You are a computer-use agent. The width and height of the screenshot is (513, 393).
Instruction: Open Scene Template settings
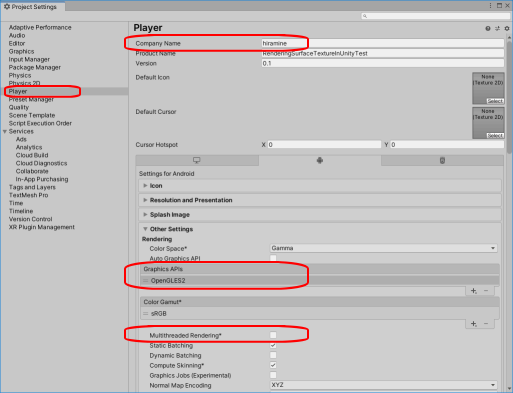[32, 115]
